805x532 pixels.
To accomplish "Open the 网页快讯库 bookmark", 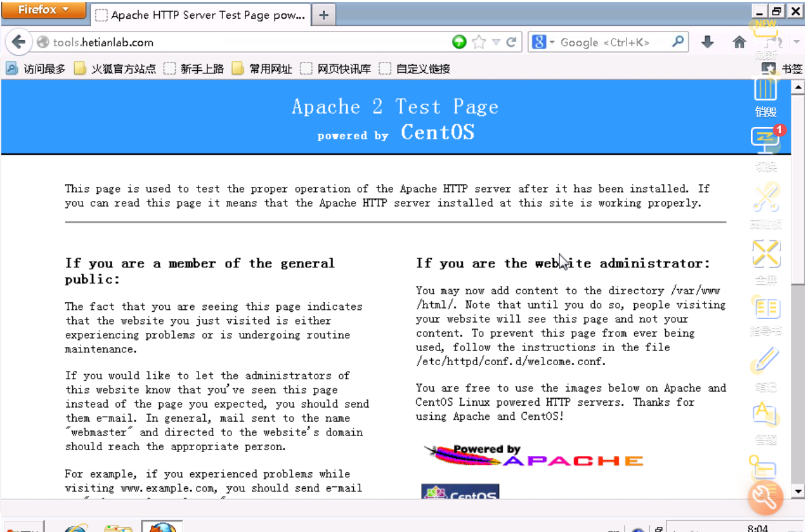I will pyautogui.click(x=336, y=68).
